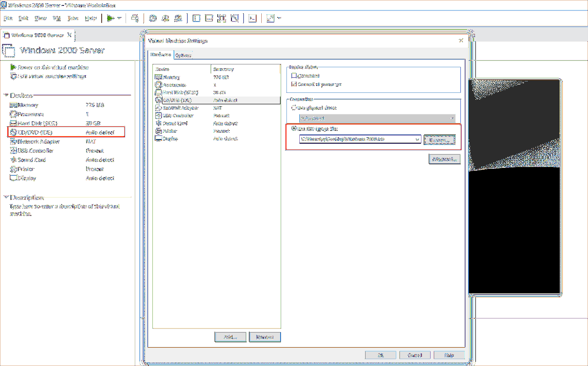Select Display row in settings dialog
588x366 pixels.
click(x=217, y=139)
